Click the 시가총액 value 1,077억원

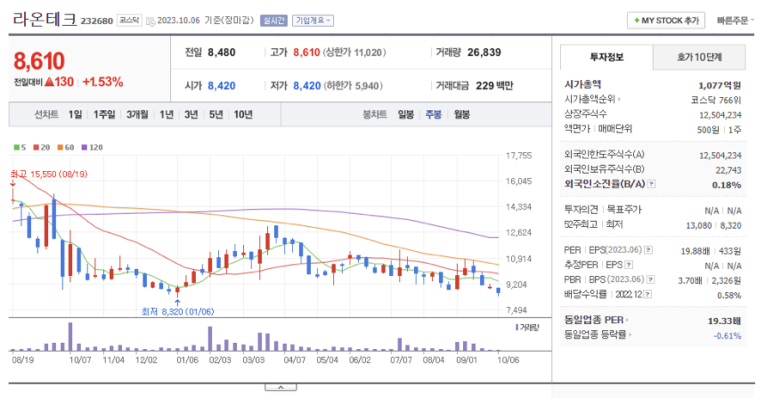coord(720,85)
